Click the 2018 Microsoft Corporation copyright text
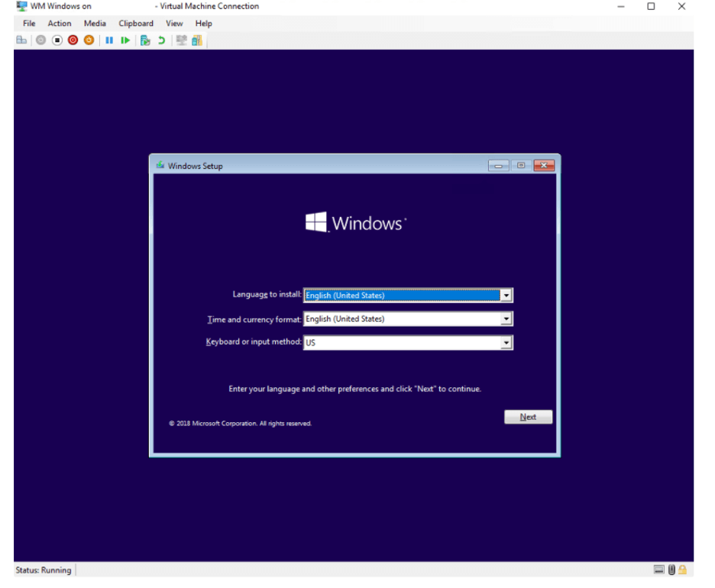715x588 pixels. [x=241, y=424]
